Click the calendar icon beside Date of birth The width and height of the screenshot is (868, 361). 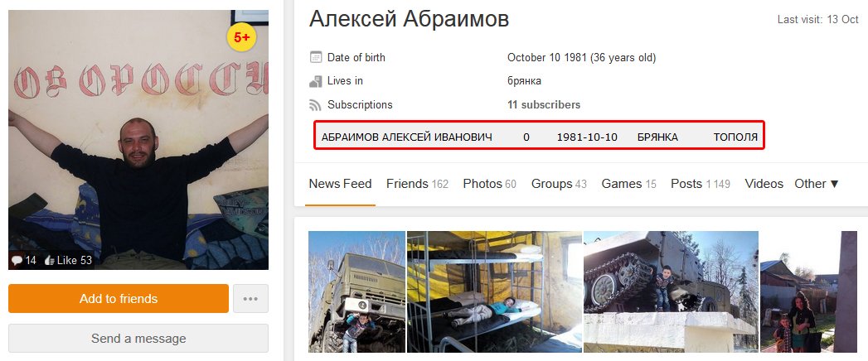coord(316,57)
